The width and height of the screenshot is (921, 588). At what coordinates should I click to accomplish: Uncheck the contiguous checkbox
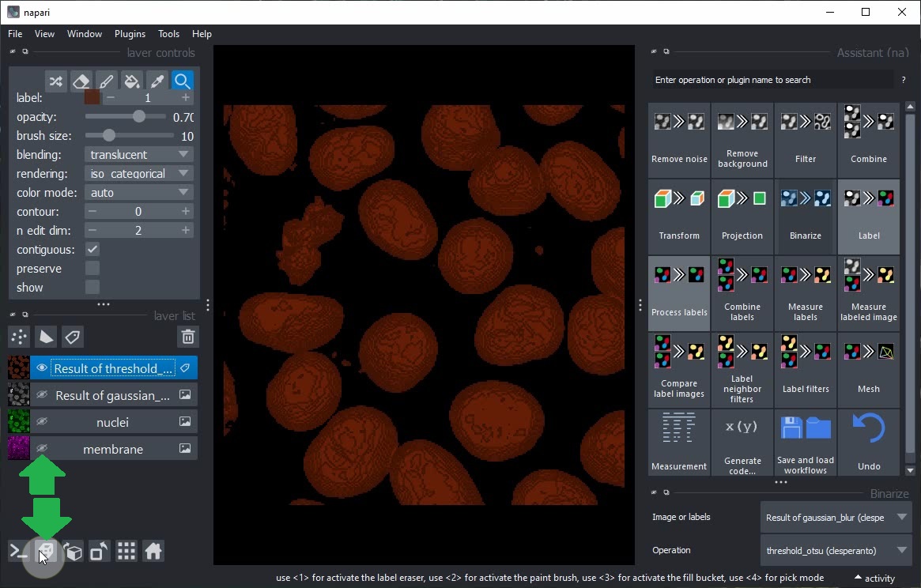click(92, 250)
